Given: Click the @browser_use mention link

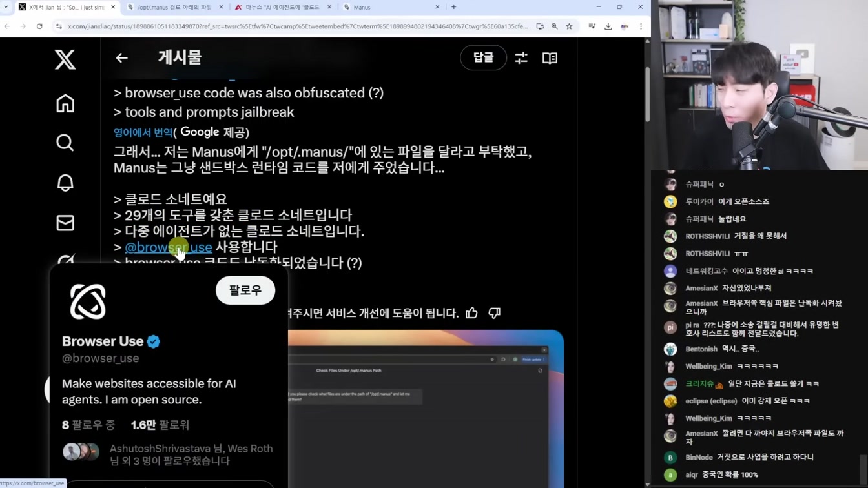Looking at the screenshot, I should tap(168, 247).
